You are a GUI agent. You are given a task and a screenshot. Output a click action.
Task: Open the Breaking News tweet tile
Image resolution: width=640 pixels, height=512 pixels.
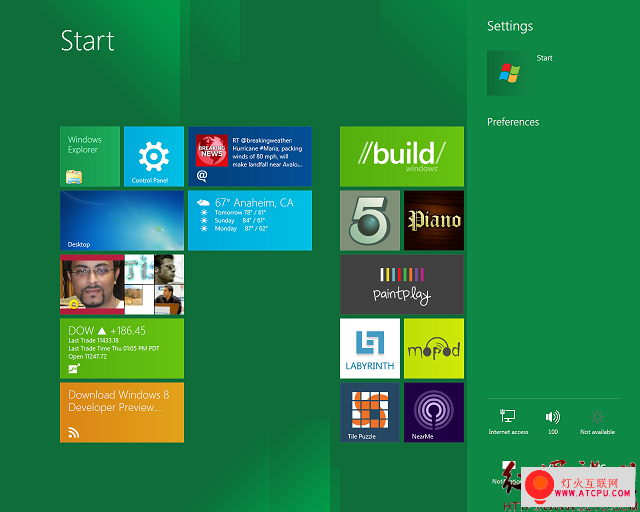(250, 156)
